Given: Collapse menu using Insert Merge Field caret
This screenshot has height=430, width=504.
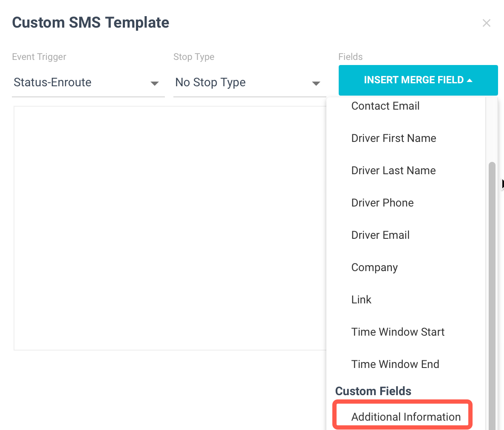Looking at the screenshot, I should point(470,80).
